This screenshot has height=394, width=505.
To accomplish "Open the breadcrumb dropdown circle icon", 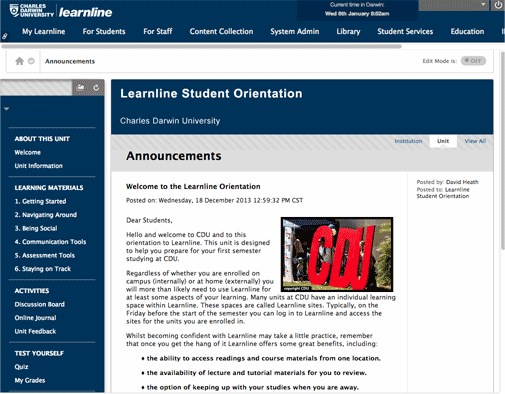I will coord(31,61).
